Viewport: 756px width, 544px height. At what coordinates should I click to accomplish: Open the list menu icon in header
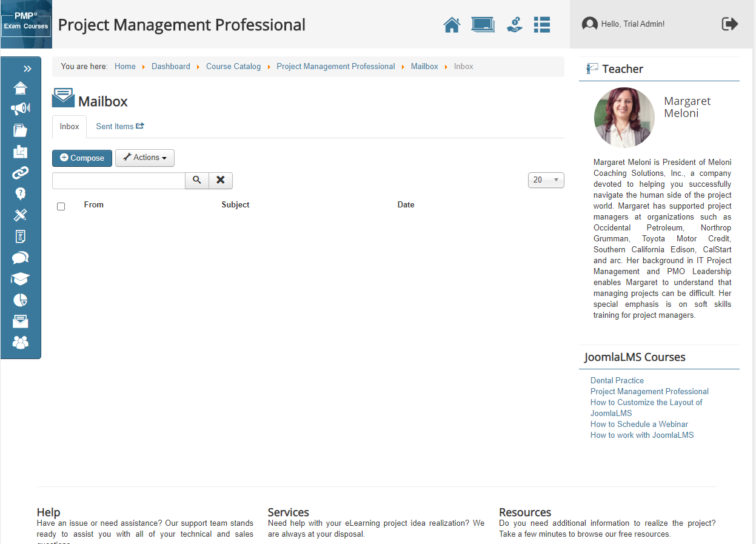pyautogui.click(x=542, y=25)
